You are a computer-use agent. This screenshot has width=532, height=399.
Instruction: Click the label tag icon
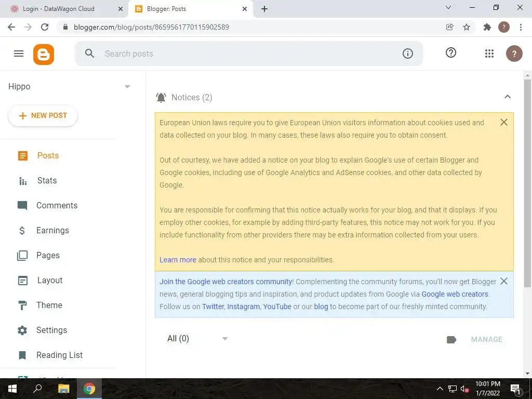coord(451,340)
